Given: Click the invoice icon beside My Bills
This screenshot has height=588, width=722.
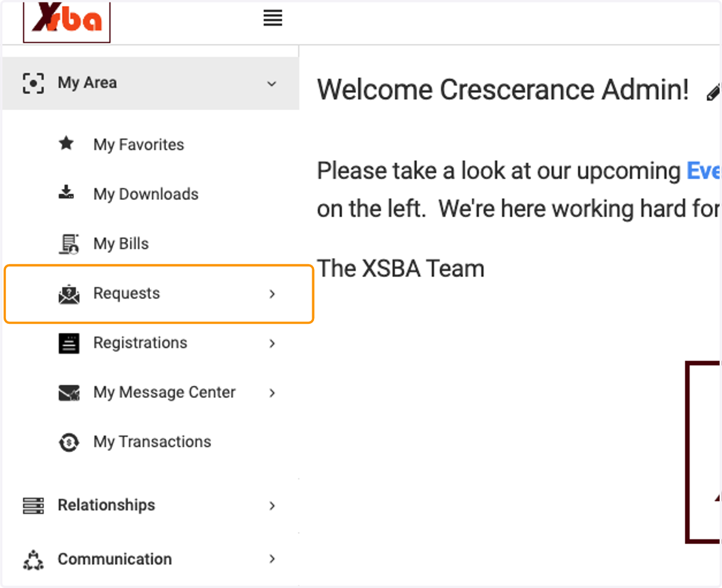Looking at the screenshot, I should (69, 243).
